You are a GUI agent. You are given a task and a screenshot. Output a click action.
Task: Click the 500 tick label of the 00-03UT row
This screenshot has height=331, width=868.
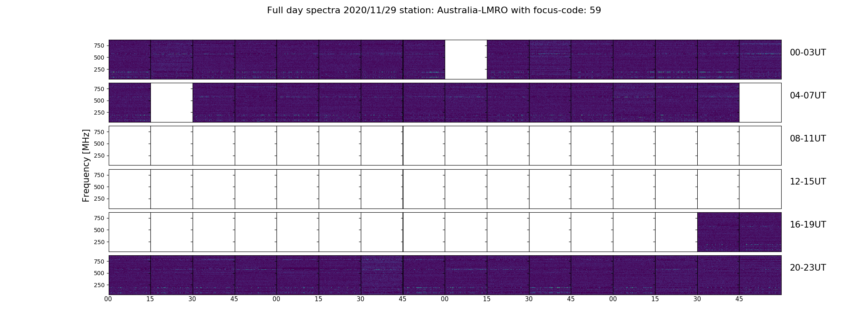tap(99, 58)
